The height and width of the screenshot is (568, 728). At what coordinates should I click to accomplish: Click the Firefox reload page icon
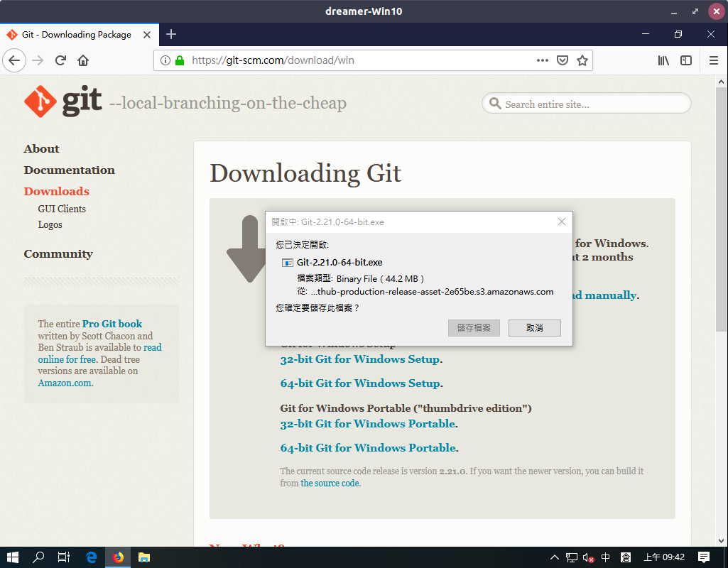coord(60,60)
